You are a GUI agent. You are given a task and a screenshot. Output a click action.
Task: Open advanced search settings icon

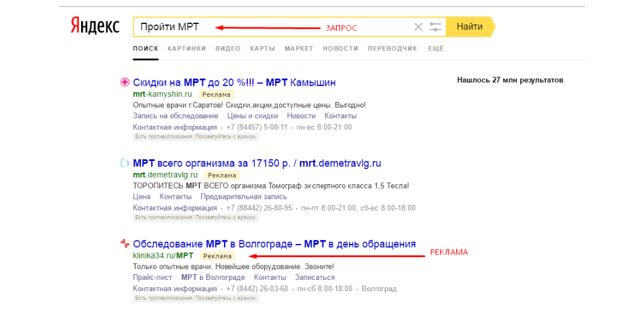pyautogui.click(x=435, y=27)
